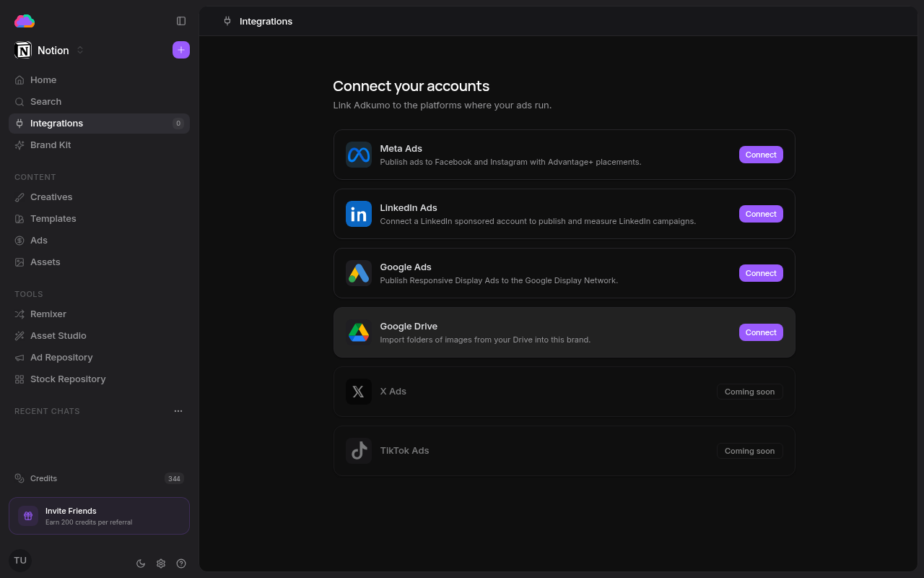Open help question mark icon
The height and width of the screenshot is (578, 924).
(181, 564)
